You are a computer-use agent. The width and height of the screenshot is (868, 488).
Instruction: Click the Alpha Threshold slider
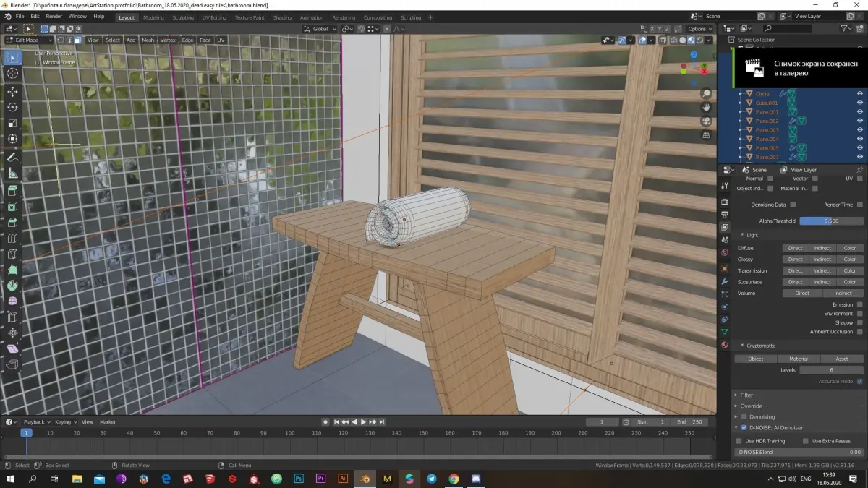point(831,221)
